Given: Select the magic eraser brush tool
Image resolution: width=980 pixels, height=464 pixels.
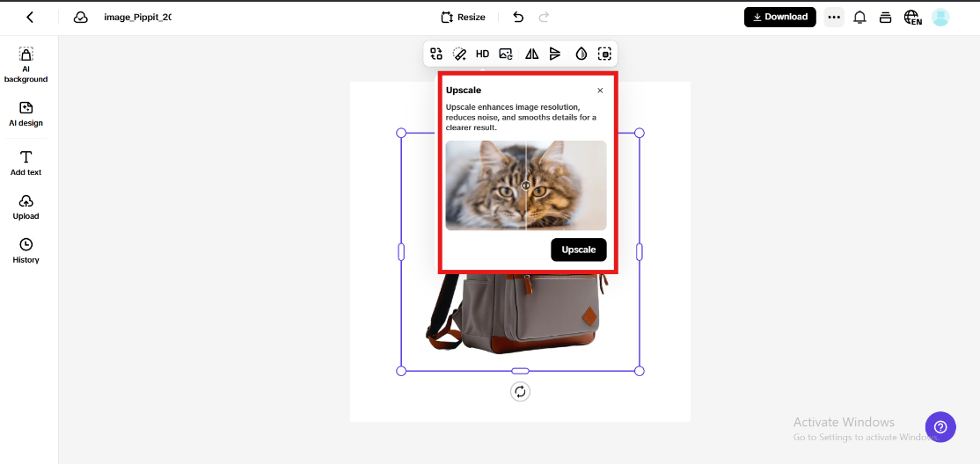Looking at the screenshot, I should pos(459,54).
